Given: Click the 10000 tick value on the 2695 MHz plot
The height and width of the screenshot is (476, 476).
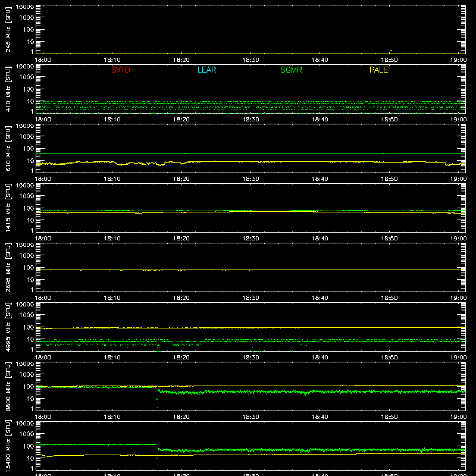Looking at the screenshot, I should 25,245.
